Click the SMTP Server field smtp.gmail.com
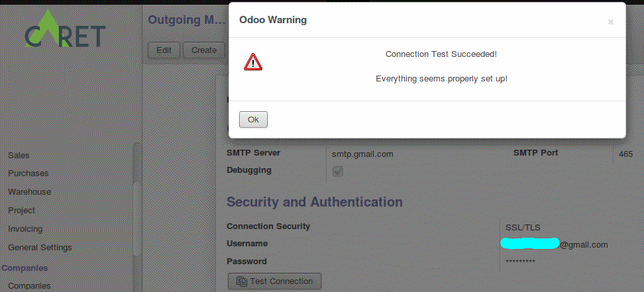 pos(363,154)
